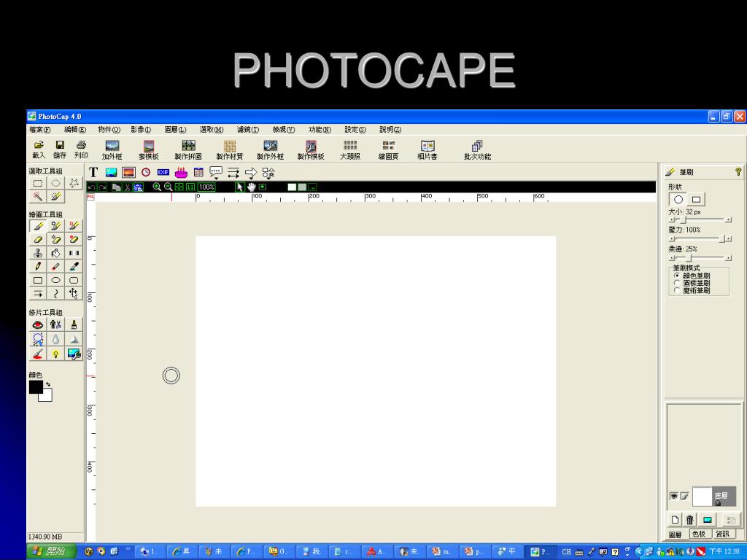Select the pencil drawing tool
The width and height of the screenshot is (747, 560).
coord(38,267)
